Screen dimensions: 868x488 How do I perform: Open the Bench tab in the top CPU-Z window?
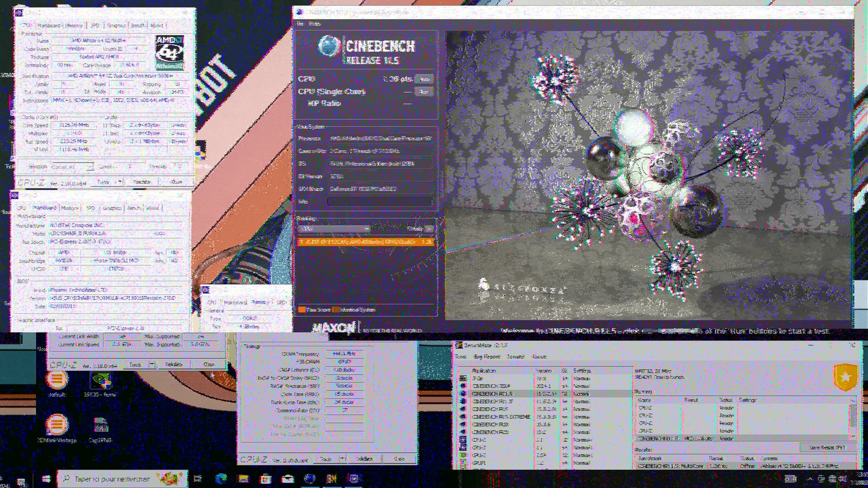tap(137, 26)
